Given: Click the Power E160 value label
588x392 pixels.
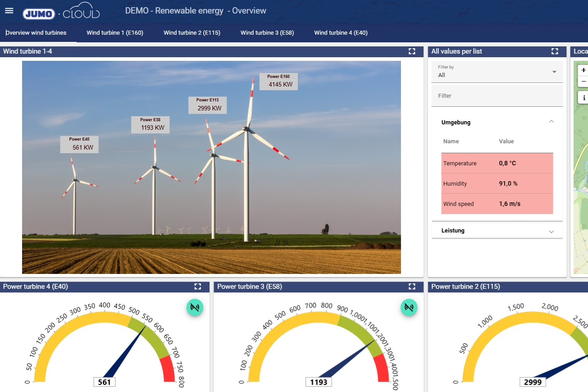Looking at the screenshot, I should click(278, 81).
